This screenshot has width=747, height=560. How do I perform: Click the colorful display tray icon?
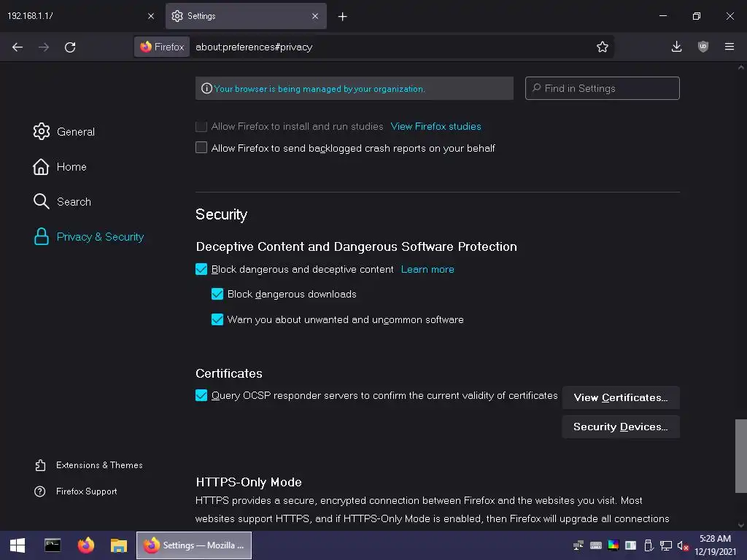pos(614,545)
